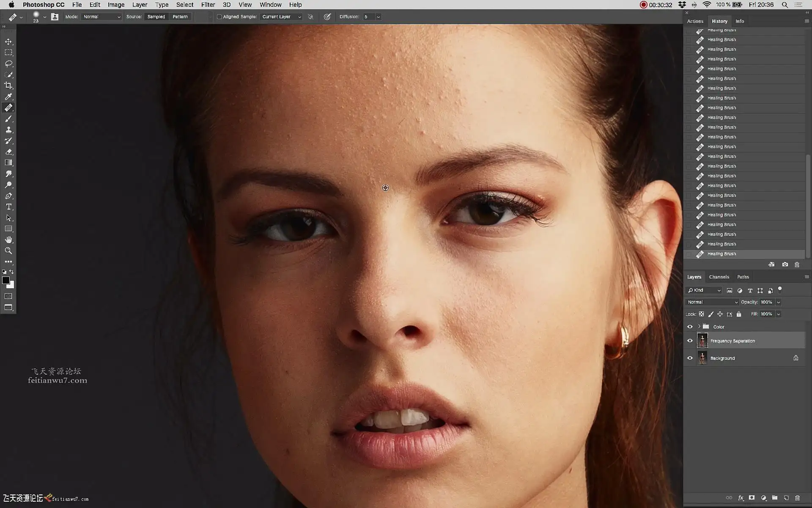Switch to the Channels tab

[x=719, y=277]
